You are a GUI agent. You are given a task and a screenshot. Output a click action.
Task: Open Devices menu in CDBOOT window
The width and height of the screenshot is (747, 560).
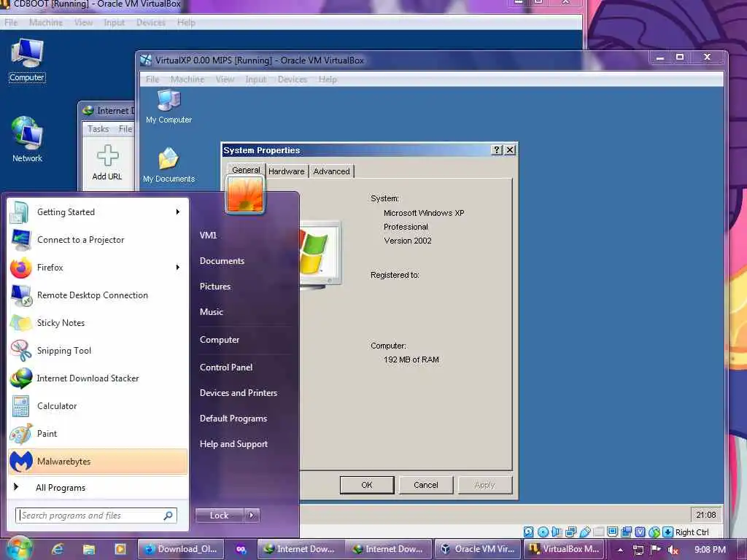[x=151, y=23]
